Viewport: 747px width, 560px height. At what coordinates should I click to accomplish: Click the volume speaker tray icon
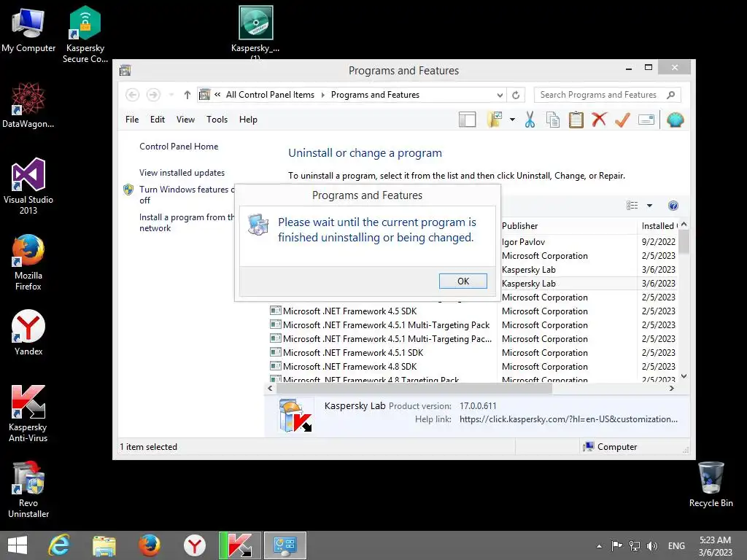[652, 545]
